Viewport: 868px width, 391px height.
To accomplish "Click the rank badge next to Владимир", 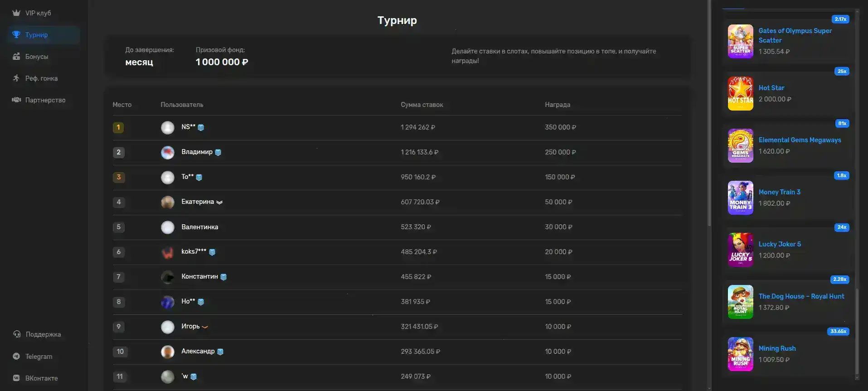I will pos(218,153).
